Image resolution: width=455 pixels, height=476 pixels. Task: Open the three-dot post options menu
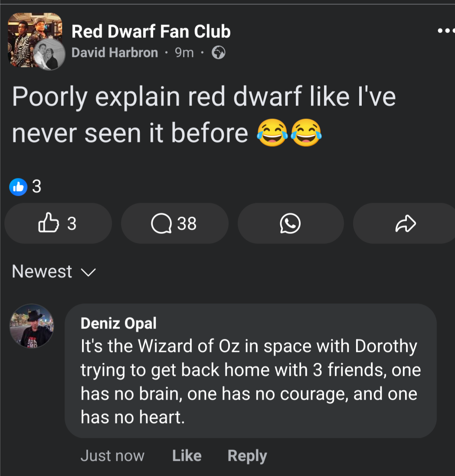click(445, 31)
